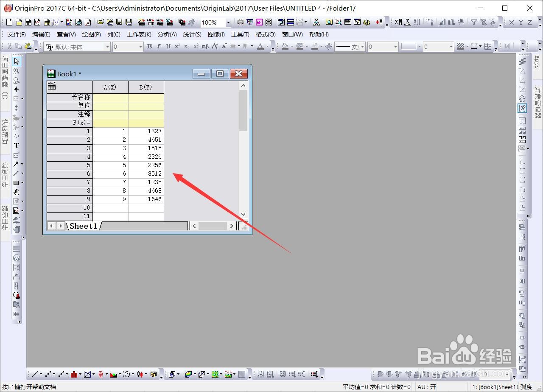Click the Box chart plot icon
The image size is (543, 392).
click(101, 374)
